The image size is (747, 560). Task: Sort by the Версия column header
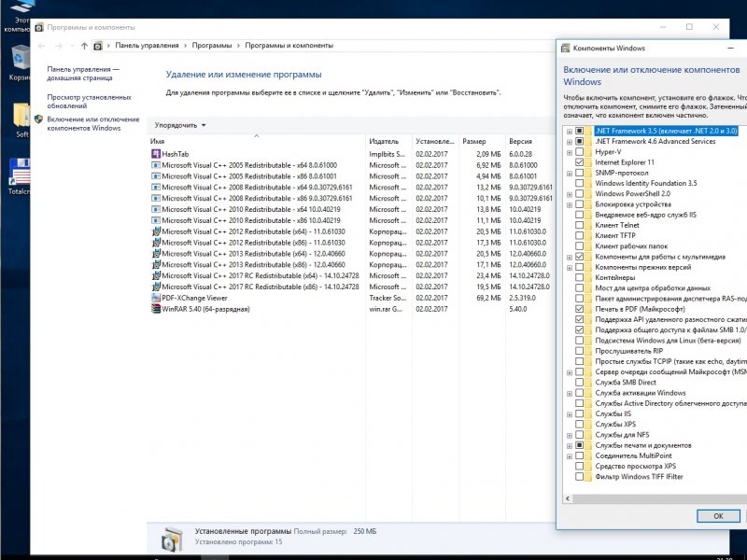[529, 141]
